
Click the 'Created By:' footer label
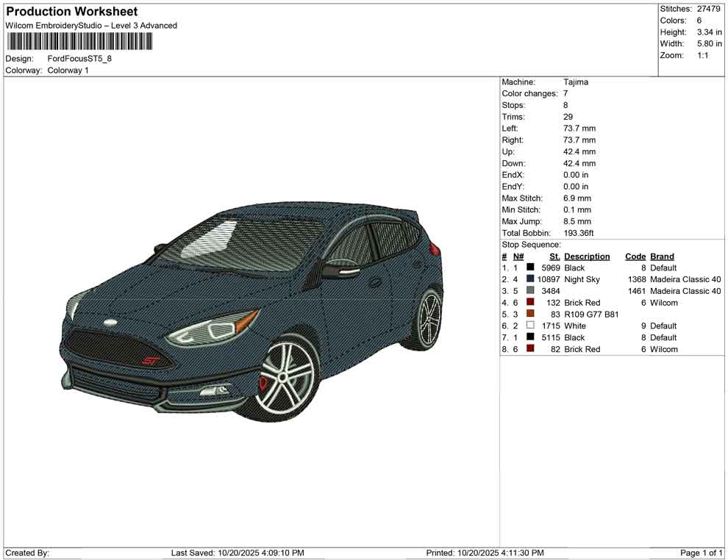coord(27,553)
